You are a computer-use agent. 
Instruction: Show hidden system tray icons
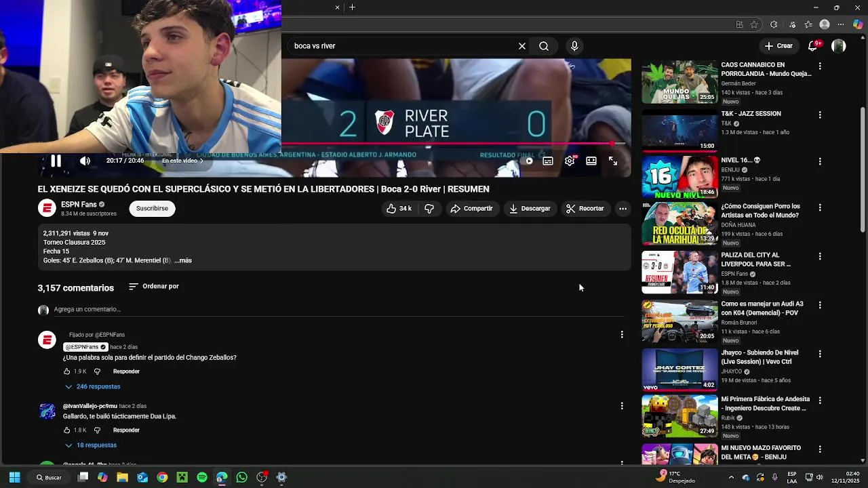tap(731, 477)
